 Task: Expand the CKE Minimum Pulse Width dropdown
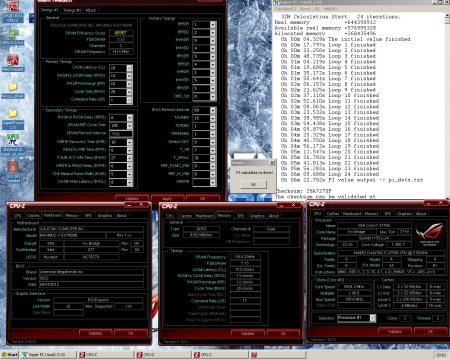coord(129,174)
